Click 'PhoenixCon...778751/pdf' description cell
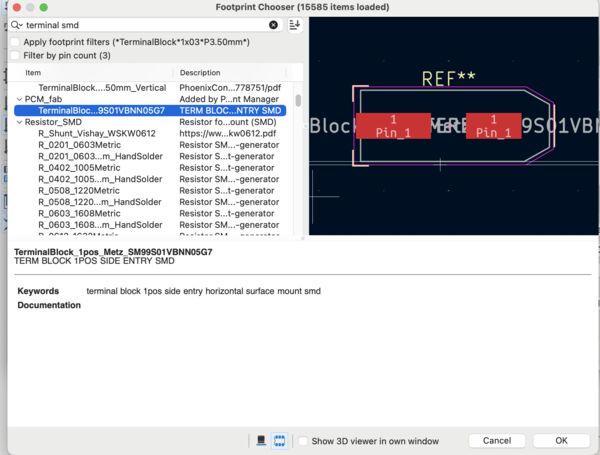 point(230,88)
